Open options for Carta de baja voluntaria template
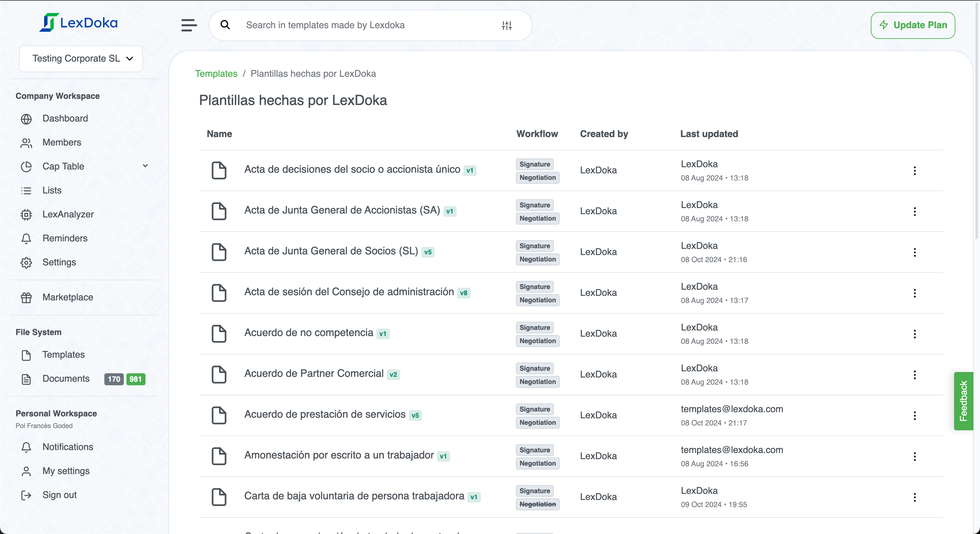Image resolution: width=980 pixels, height=534 pixels. point(915,497)
